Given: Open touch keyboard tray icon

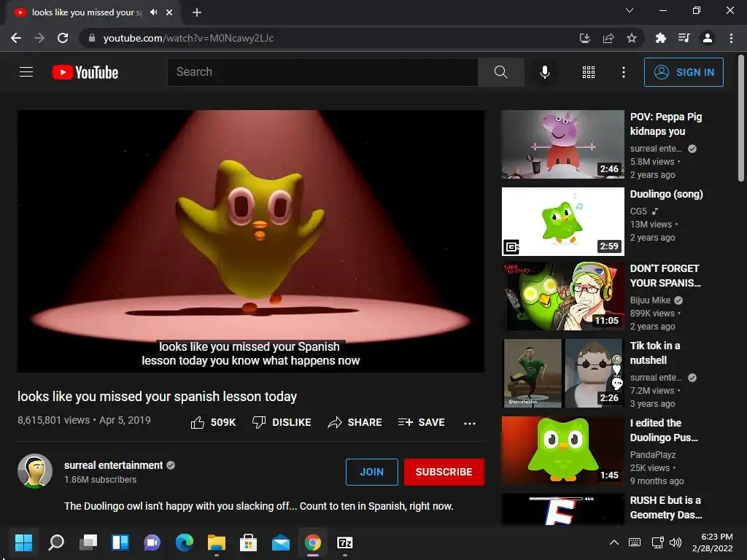Looking at the screenshot, I should [635, 542].
